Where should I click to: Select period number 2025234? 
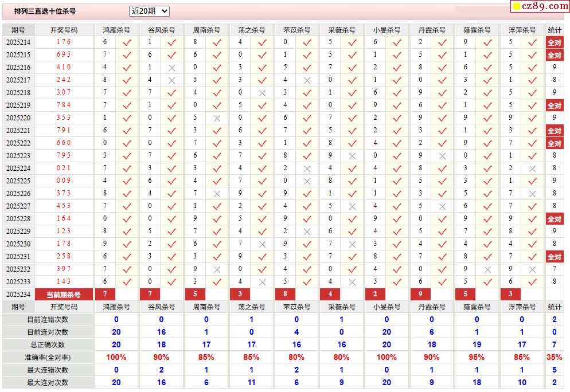coord(18,294)
